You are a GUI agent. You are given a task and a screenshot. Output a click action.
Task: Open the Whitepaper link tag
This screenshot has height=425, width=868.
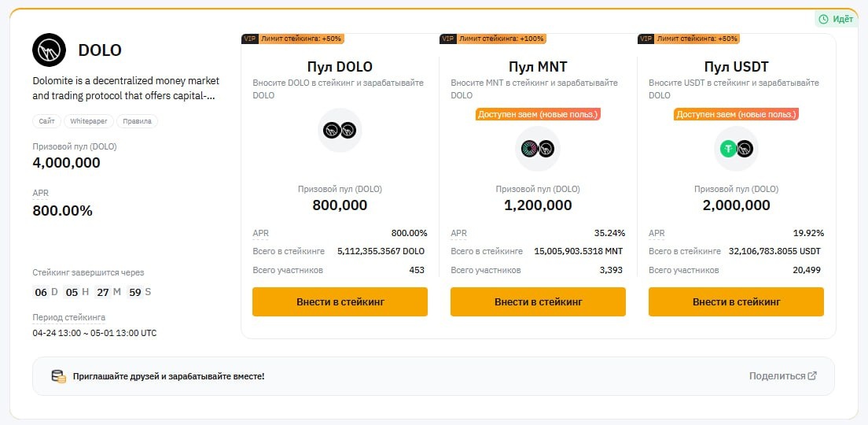pyautogui.click(x=89, y=121)
